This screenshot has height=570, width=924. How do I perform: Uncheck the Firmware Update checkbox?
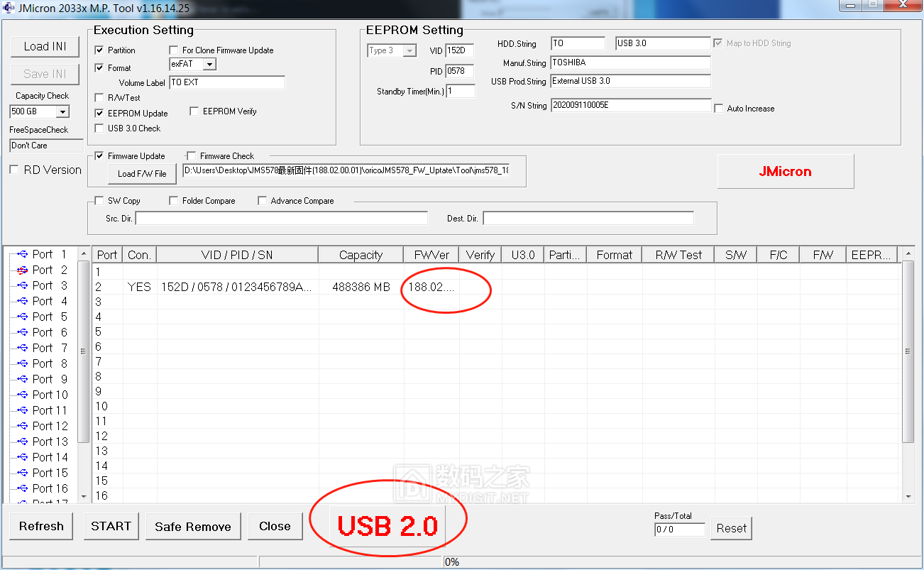click(x=99, y=156)
